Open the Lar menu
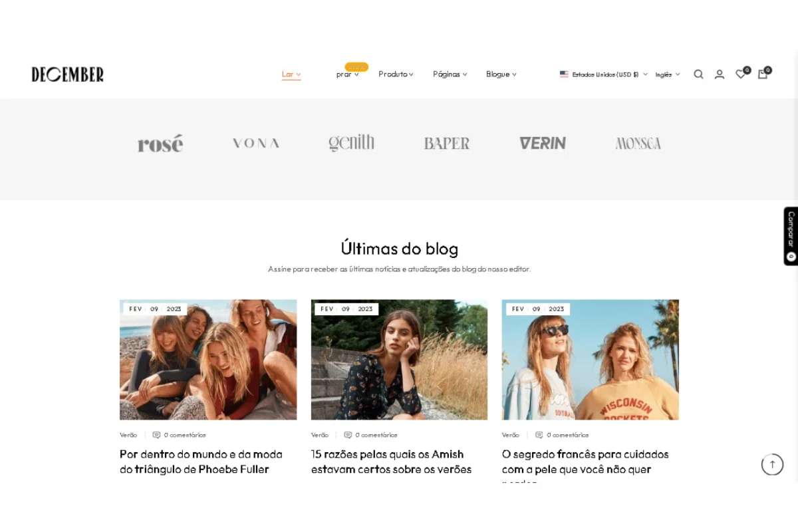 click(291, 74)
